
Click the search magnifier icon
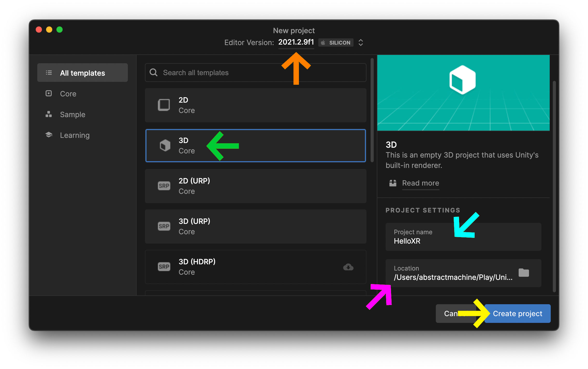click(x=153, y=73)
